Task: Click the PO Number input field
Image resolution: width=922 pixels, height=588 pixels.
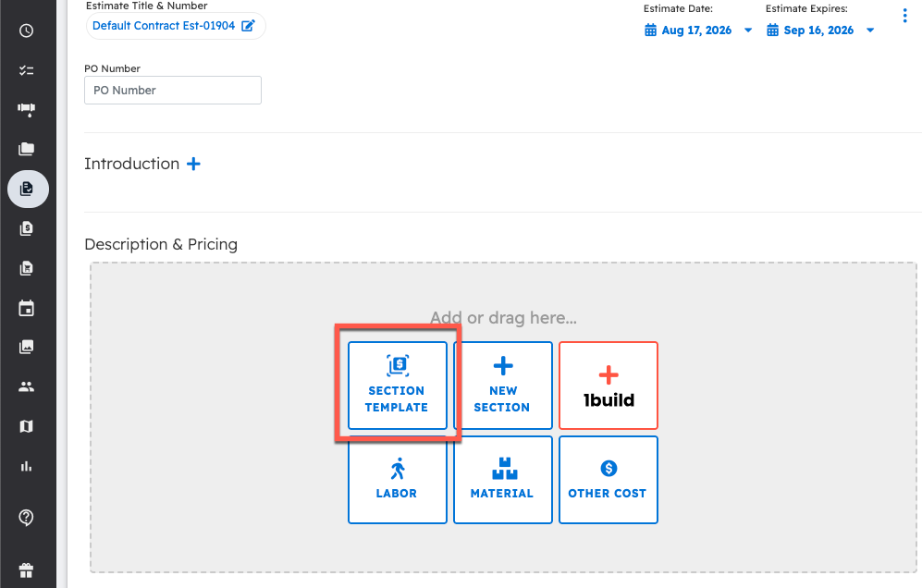Action: pos(173,91)
